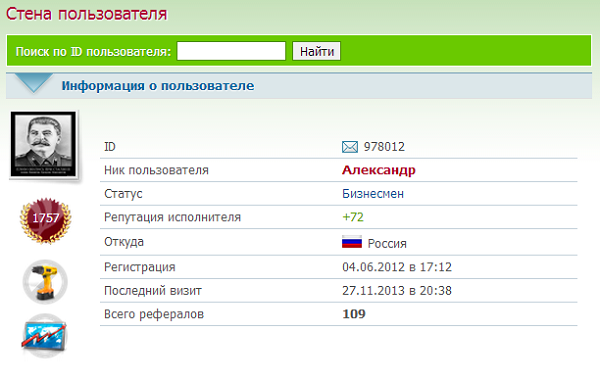Click the Russian flag icon
The height and width of the screenshot is (380, 600).
(352, 242)
